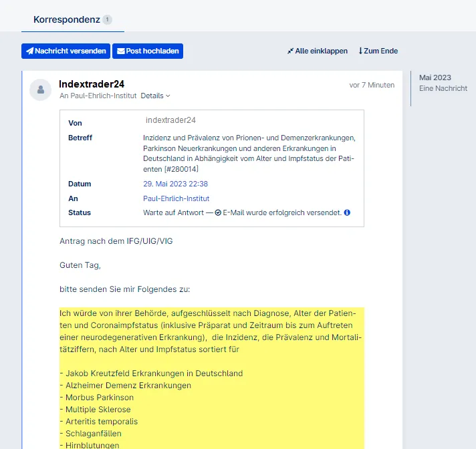Viewport: 476px width, 449px height.
Task: Click the 'Warte auf Antwort' status text
Action: coord(173,212)
